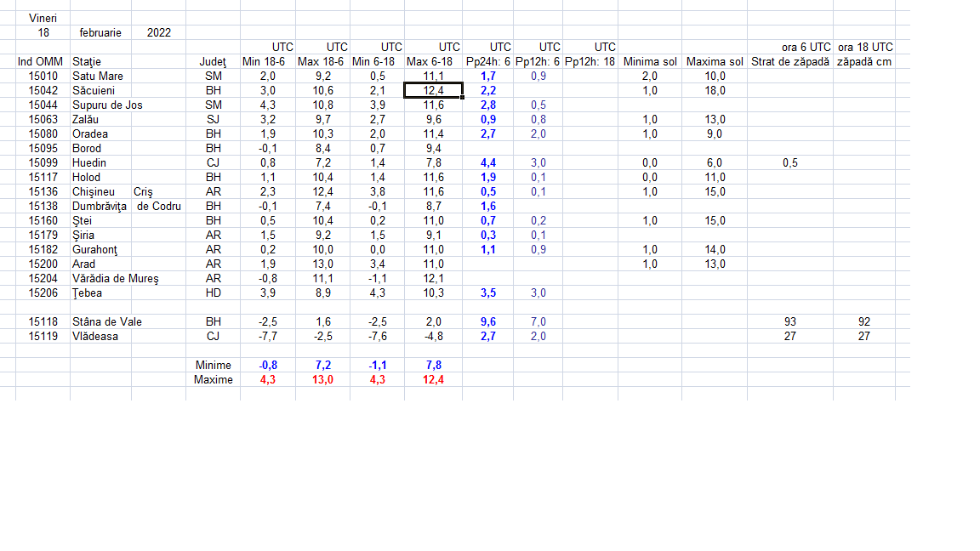Click the 'Pp12h: 6' header cell
Screen dimensions: 980x551
[x=538, y=61]
